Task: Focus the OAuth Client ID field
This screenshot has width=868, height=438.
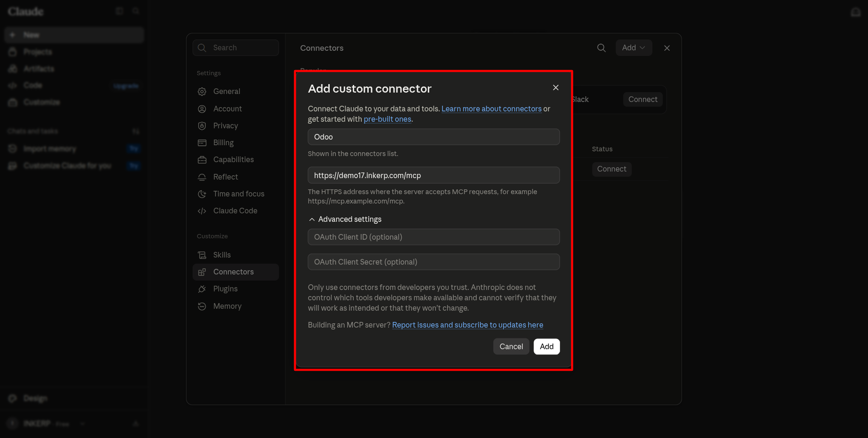Action: pyautogui.click(x=434, y=237)
